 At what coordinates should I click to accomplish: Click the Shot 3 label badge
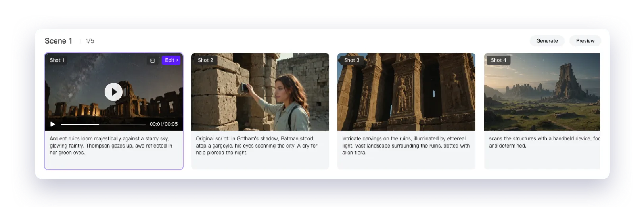tap(352, 60)
